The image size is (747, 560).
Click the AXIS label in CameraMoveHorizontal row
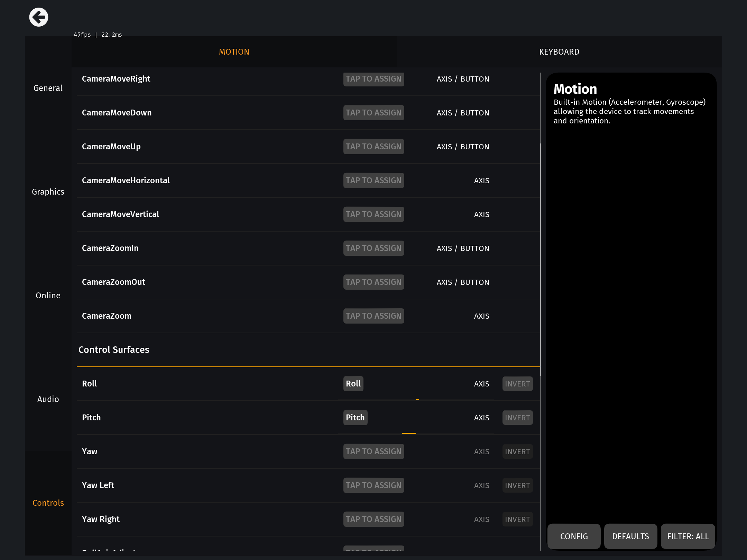pos(482,180)
